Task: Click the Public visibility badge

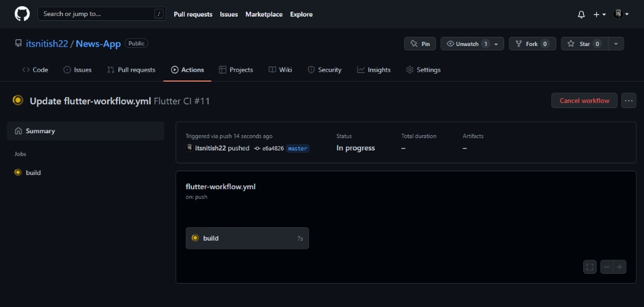Action: coord(136,43)
